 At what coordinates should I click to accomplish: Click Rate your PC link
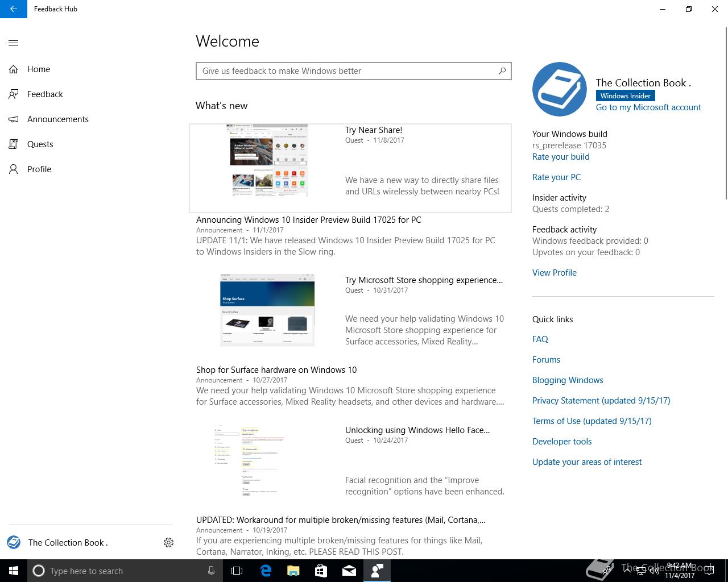[556, 177]
